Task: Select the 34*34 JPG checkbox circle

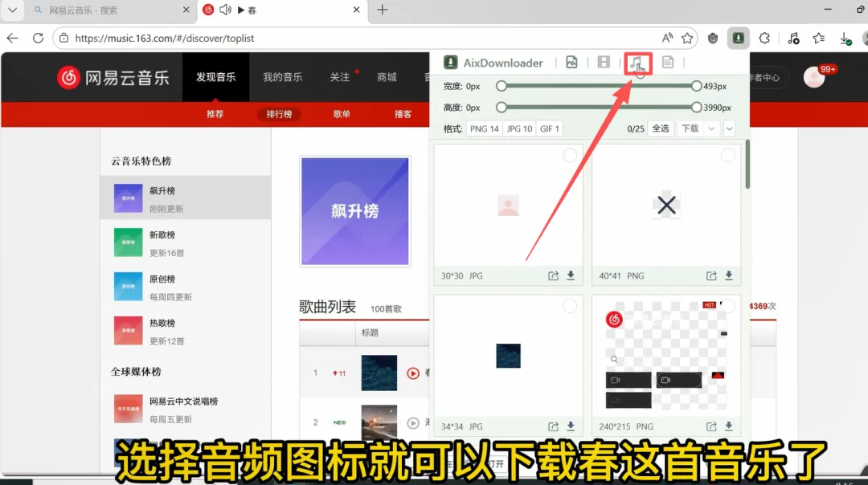Action: point(570,306)
